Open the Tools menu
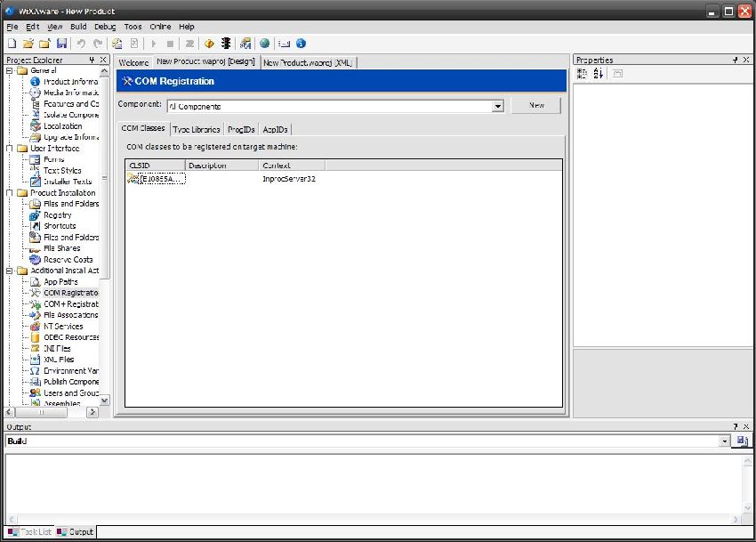Screen dimensions: 756x542 click(133, 27)
